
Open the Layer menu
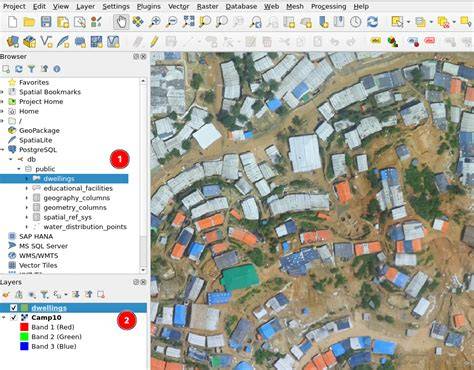(x=85, y=6)
